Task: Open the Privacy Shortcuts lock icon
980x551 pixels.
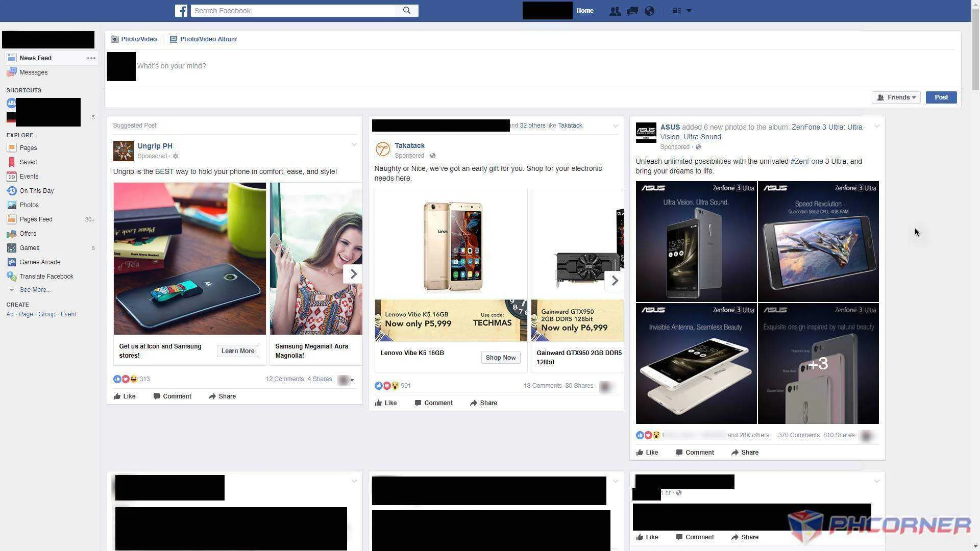Action: click(676, 11)
